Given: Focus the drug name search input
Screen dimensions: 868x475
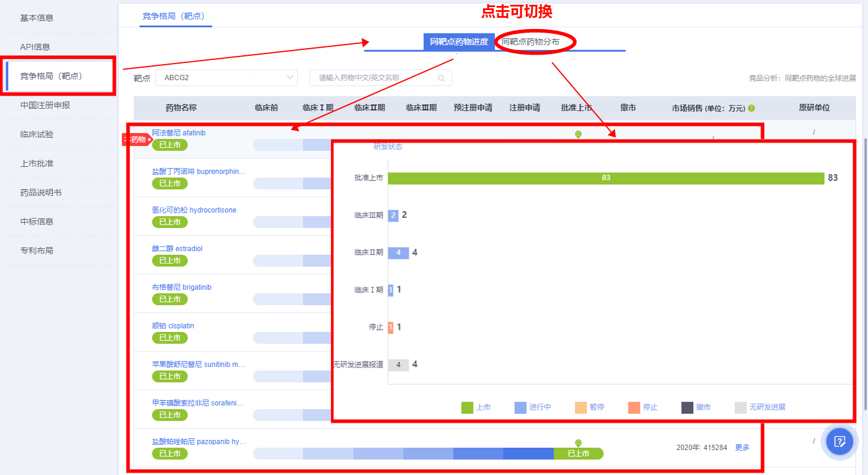Looking at the screenshot, I should 380,78.
